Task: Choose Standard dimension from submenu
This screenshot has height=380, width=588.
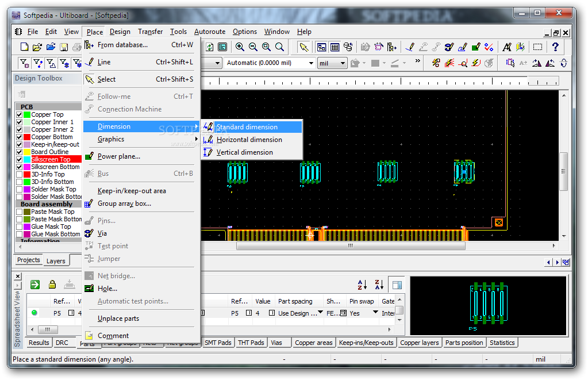Action: click(252, 127)
